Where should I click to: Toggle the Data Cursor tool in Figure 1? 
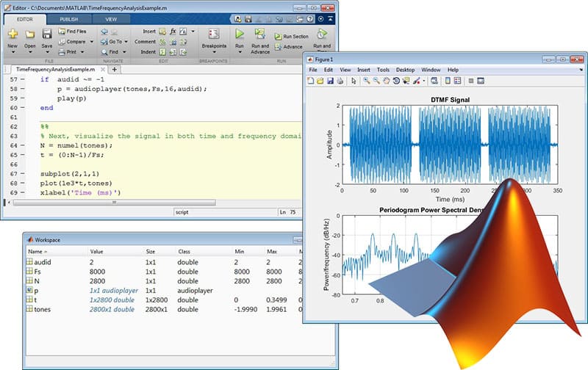(406, 81)
